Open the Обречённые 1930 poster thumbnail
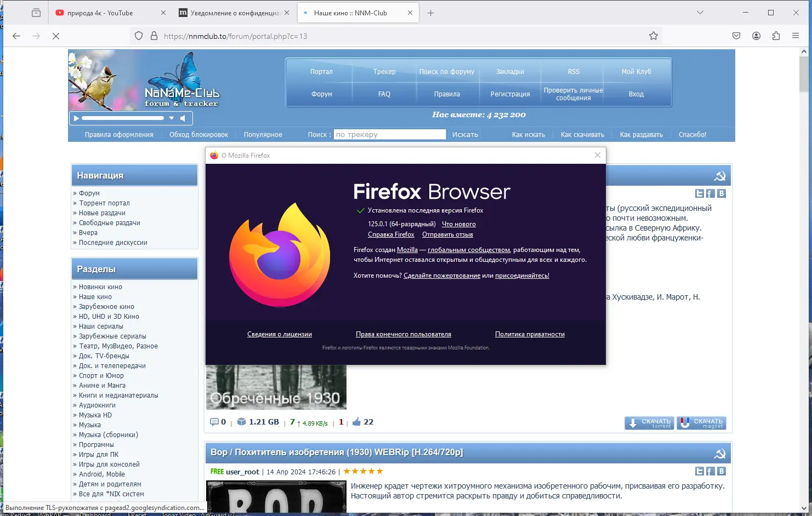 276,387
